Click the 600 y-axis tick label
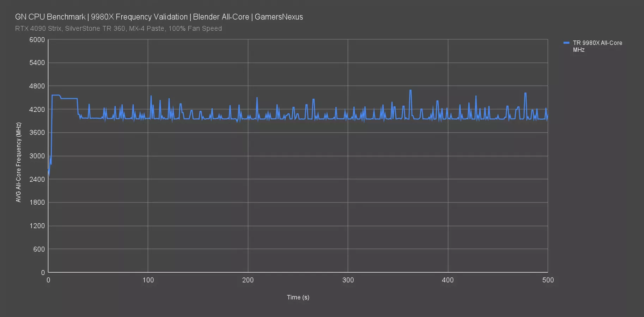Screen dimensions: 644x317 point(39,249)
